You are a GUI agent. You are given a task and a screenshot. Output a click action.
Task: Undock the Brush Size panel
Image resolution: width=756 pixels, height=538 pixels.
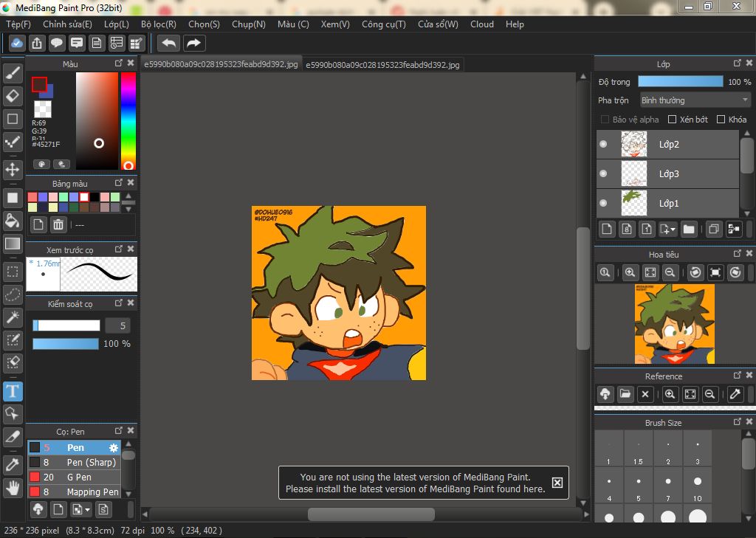tap(738, 422)
